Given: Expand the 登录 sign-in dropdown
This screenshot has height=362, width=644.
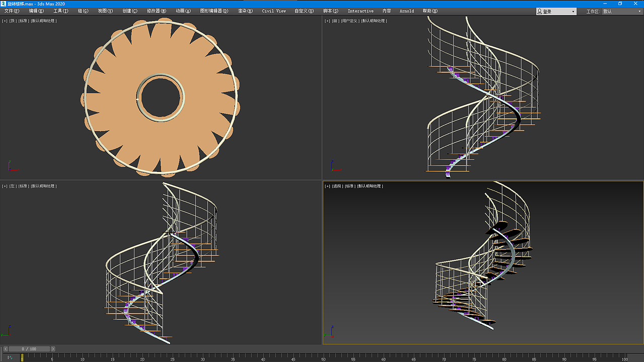Looking at the screenshot, I should [556, 11].
